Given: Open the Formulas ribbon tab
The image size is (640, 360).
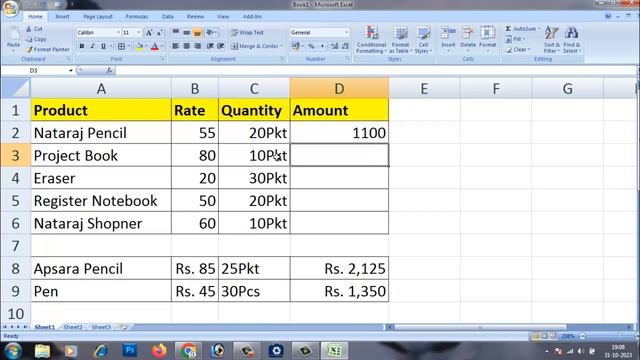Looking at the screenshot, I should click(x=137, y=17).
